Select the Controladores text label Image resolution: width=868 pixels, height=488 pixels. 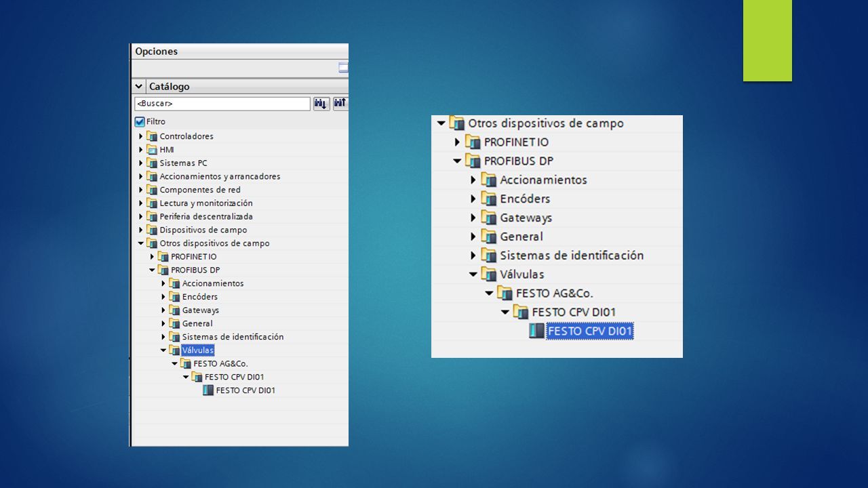pos(186,136)
